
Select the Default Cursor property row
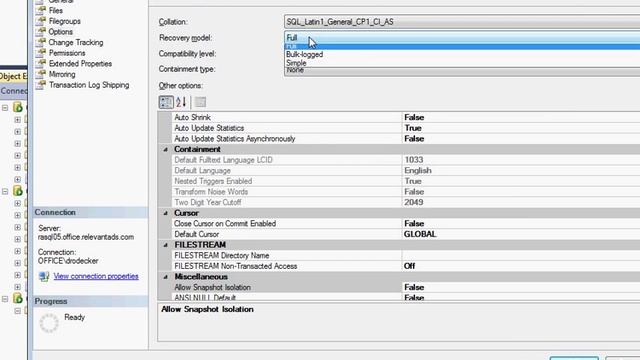(406, 234)
